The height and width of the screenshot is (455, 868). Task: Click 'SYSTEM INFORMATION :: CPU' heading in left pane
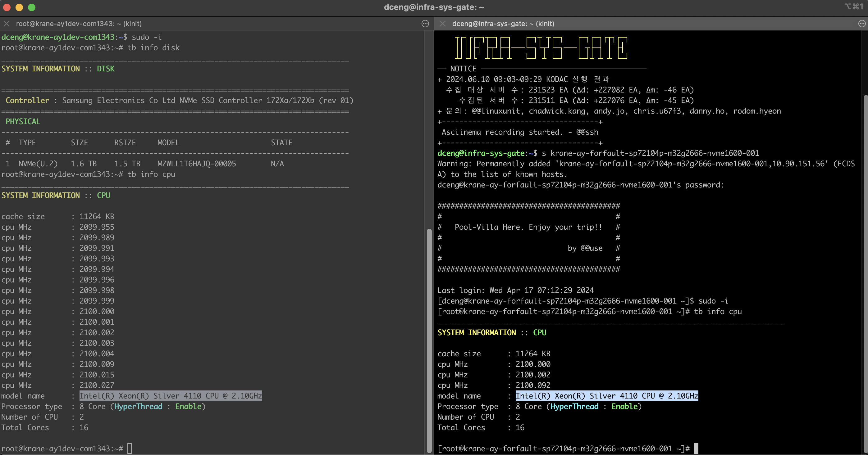[x=56, y=196]
